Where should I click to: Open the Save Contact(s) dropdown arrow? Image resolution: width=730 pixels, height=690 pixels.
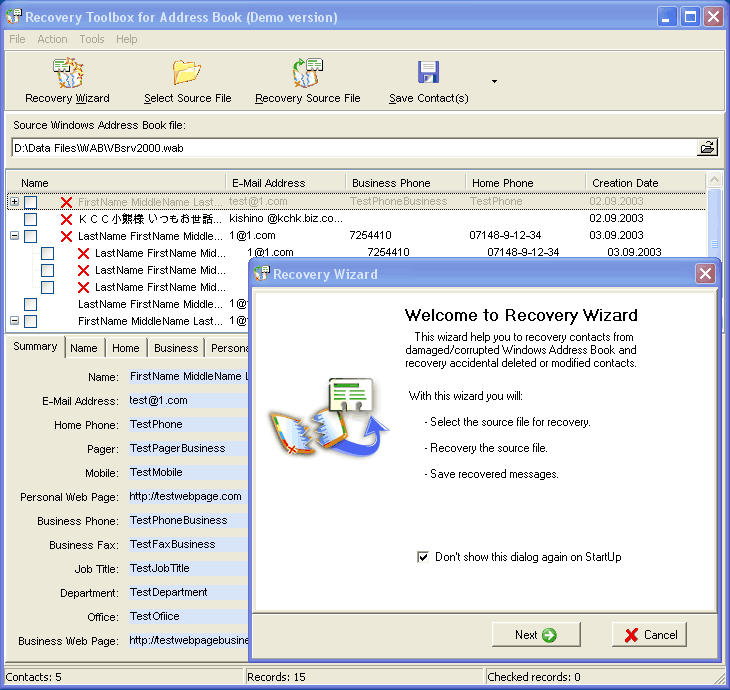click(x=494, y=82)
